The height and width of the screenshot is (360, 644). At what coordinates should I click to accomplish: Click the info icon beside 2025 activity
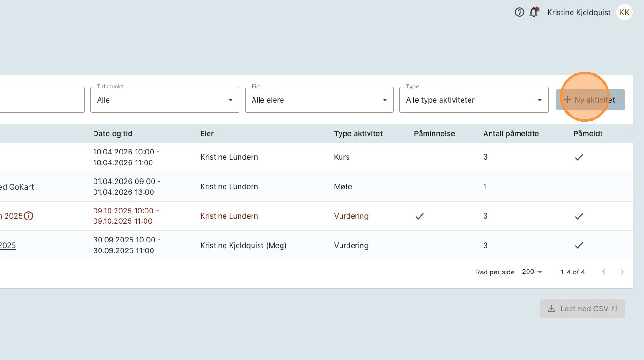29,216
